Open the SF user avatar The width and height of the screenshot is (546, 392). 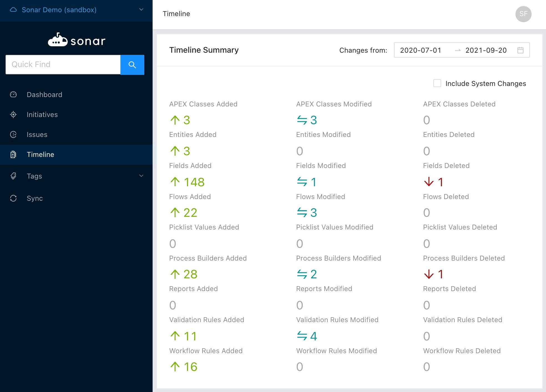(524, 14)
